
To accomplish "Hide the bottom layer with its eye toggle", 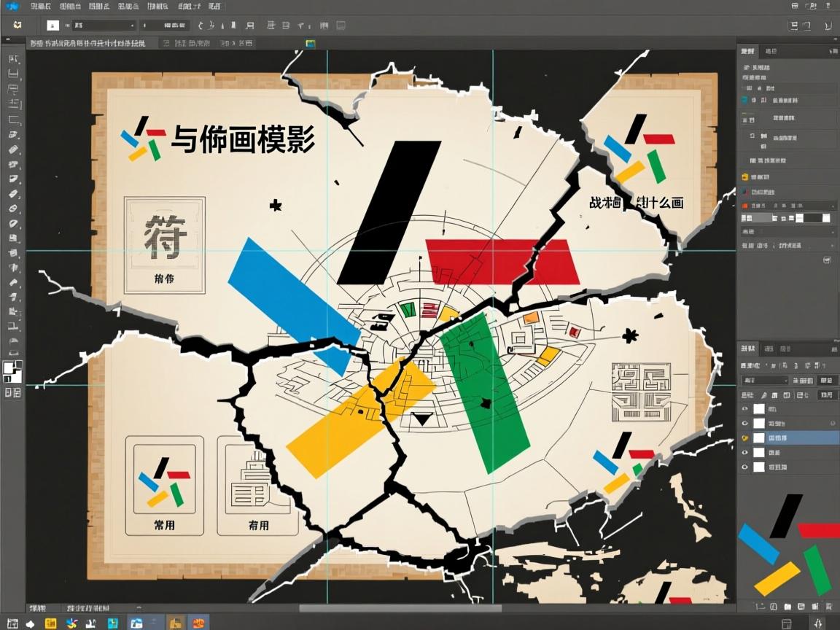I will click(x=746, y=467).
